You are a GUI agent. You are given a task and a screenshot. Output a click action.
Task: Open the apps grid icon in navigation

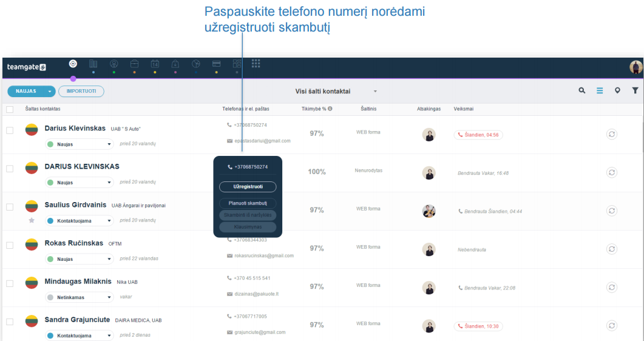(x=256, y=62)
